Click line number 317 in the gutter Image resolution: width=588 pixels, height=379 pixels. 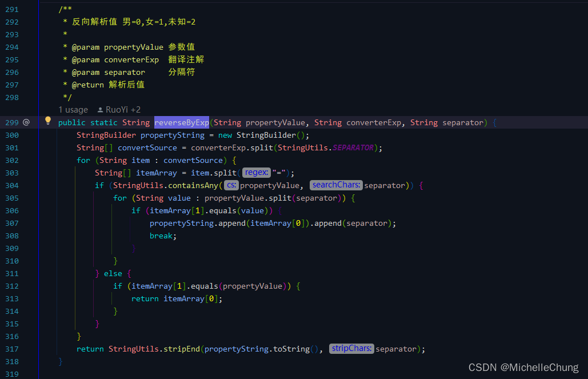(12, 349)
